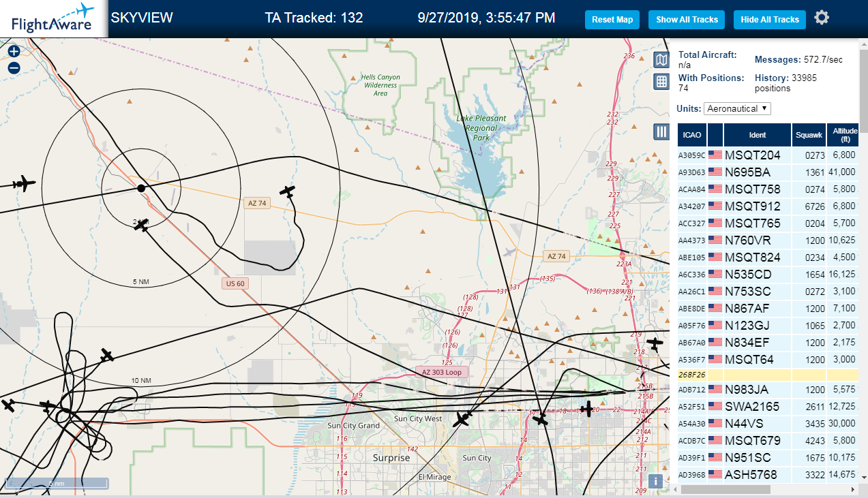Click Show All Tracks button
Viewport: 868px width, 498px height.
coord(687,20)
